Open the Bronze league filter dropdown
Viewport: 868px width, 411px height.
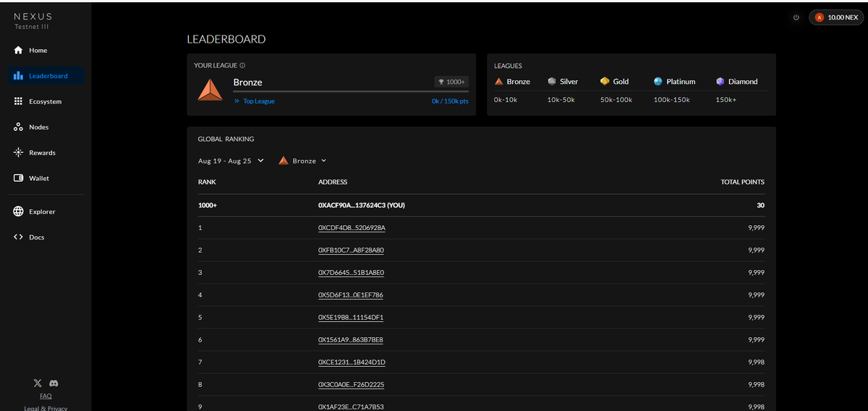[x=303, y=161]
